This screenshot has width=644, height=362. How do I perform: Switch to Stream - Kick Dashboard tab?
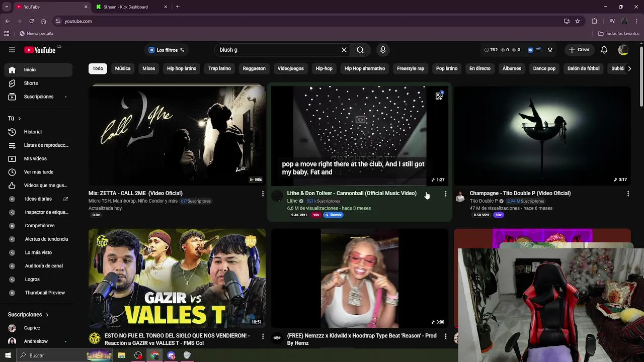131,7
